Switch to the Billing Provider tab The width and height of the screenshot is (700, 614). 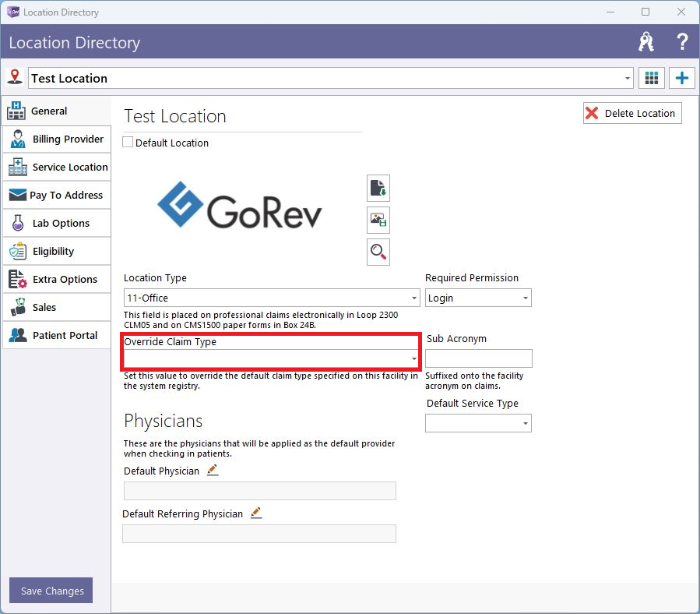[57, 139]
